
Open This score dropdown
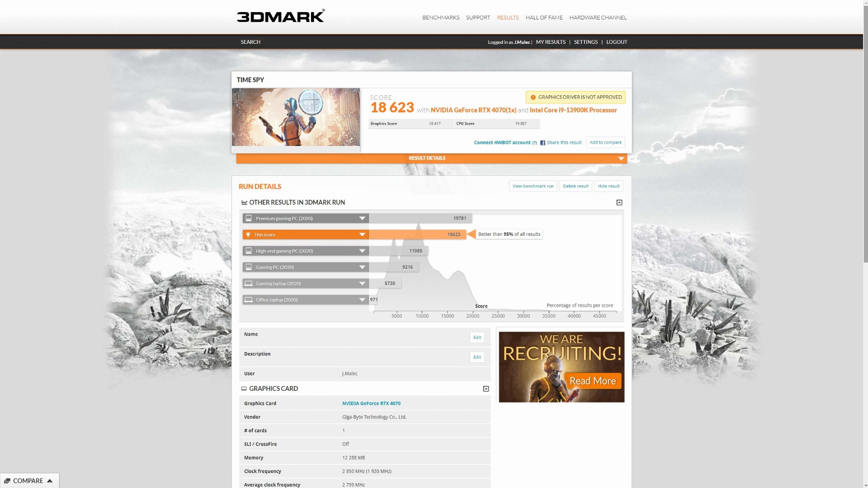[x=362, y=235]
